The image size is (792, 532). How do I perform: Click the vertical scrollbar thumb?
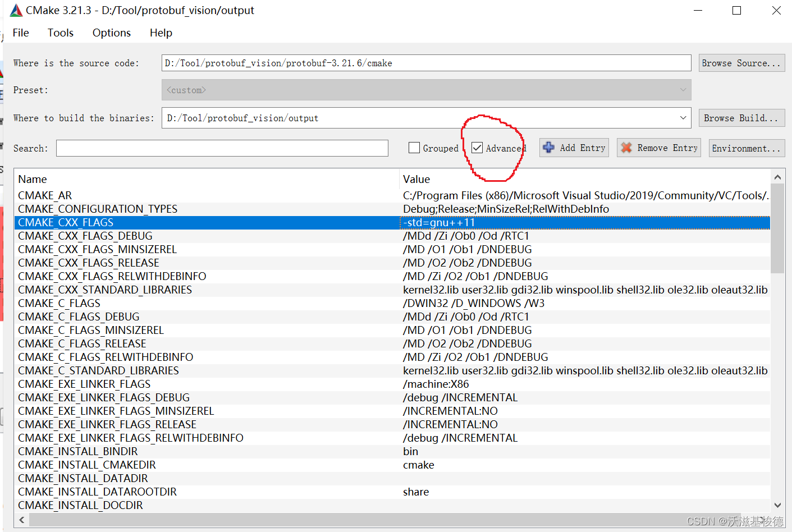pos(777,228)
